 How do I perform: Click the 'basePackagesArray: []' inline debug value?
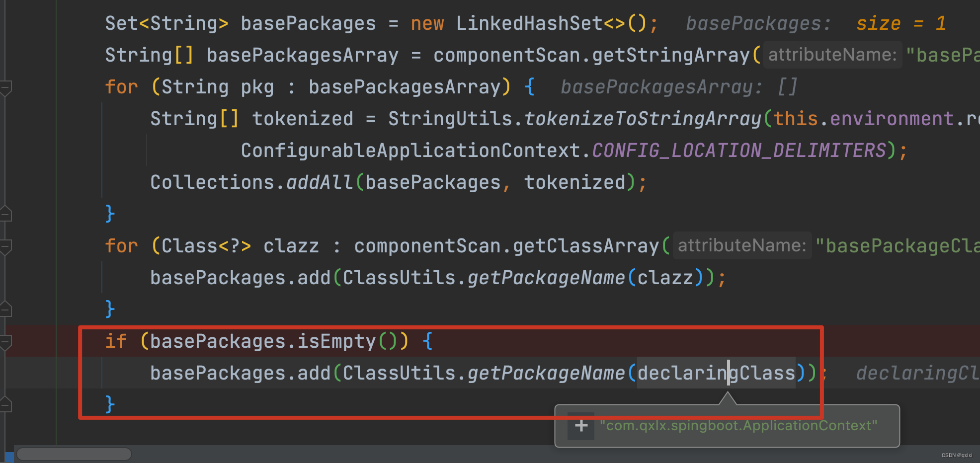point(679,87)
